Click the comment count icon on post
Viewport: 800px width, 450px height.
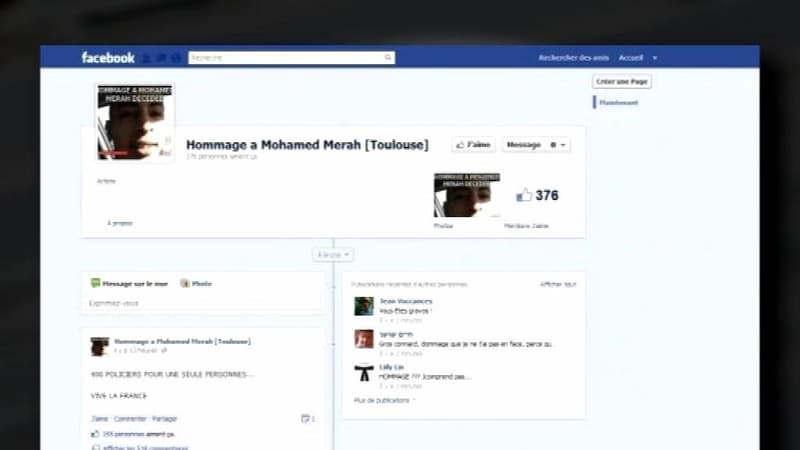point(308,419)
